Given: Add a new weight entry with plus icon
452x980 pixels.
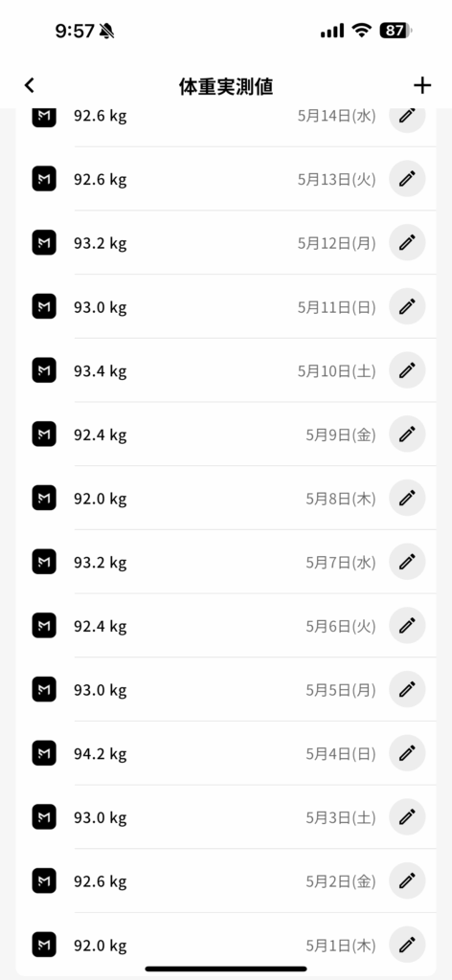Looking at the screenshot, I should [x=422, y=85].
